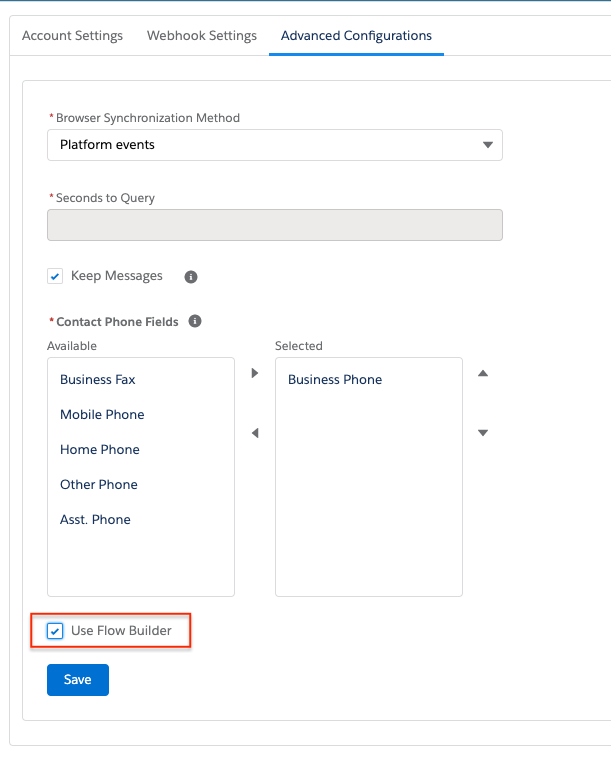Select Business Phone in Selected list

pos(335,380)
